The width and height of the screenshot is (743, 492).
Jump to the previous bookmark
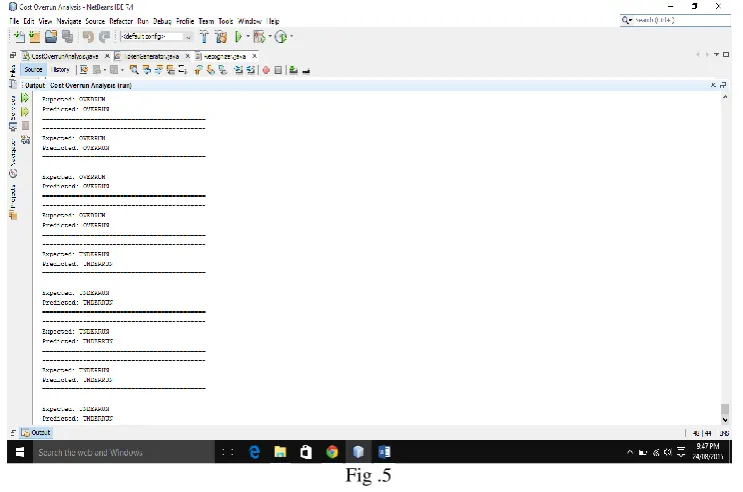click(198, 70)
